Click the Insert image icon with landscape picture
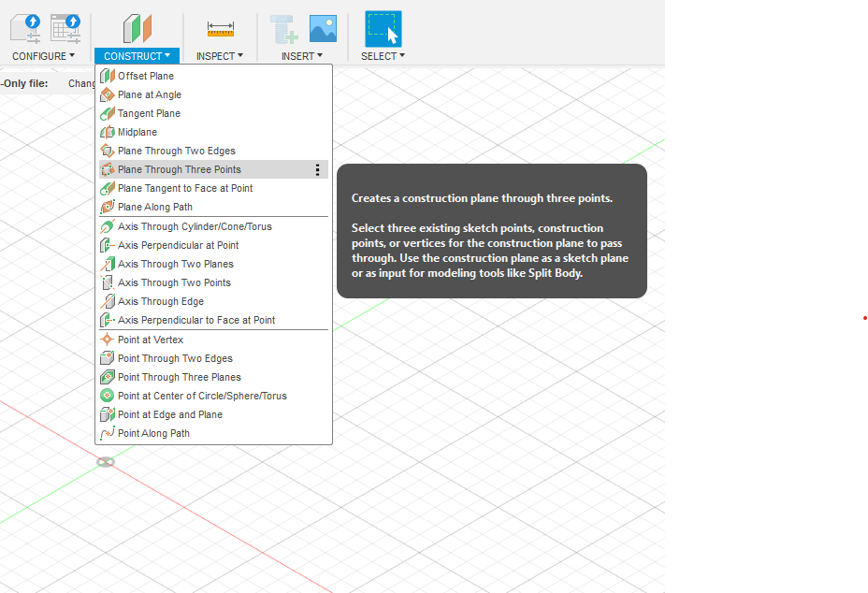Screen dimensions: 868x593 pyautogui.click(x=323, y=28)
